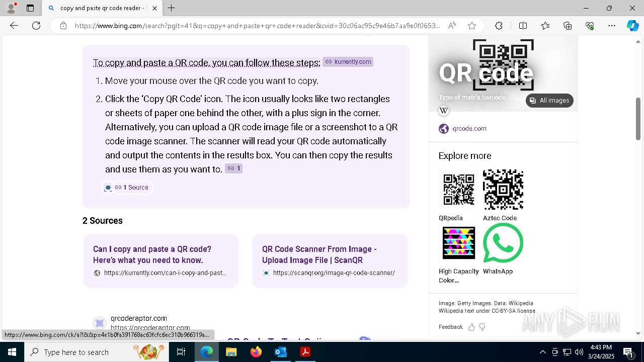Click the '2 Sources' heading

(103, 221)
